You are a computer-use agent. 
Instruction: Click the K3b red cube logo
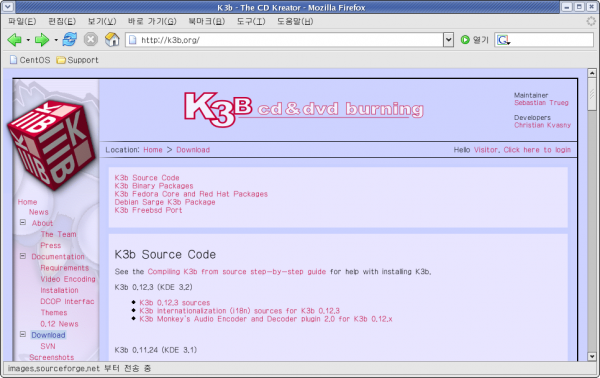pyautogui.click(x=52, y=145)
